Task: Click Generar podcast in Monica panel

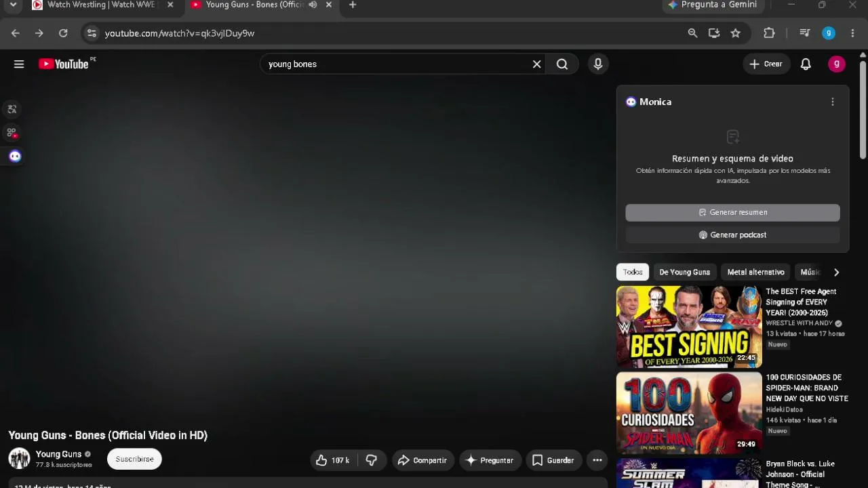Action: coord(732,235)
